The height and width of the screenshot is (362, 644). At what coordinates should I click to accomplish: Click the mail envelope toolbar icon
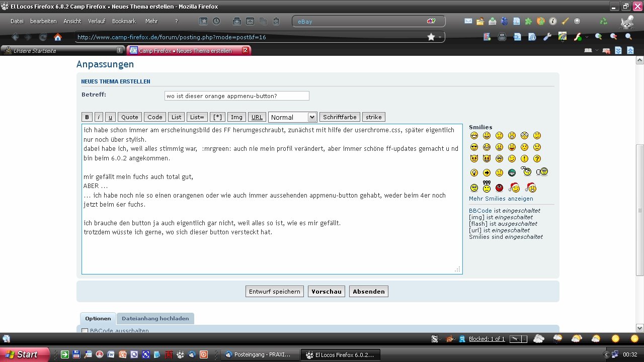pyautogui.click(x=468, y=21)
